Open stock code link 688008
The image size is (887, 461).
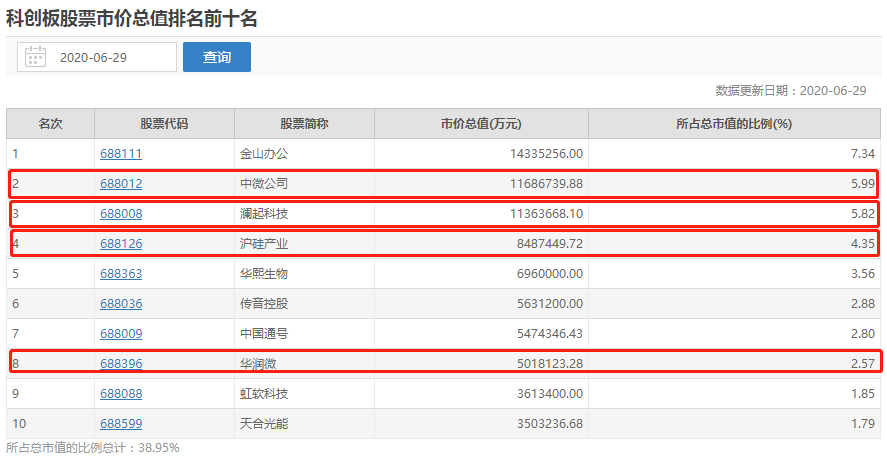tap(121, 214)
